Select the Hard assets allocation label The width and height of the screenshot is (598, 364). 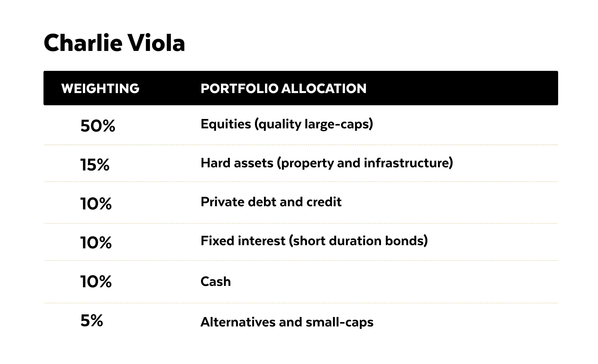point(327,163)
